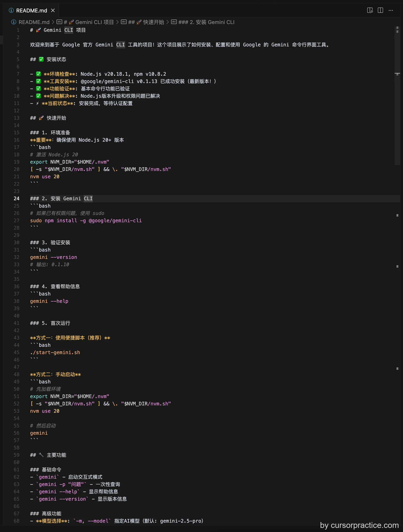
Task: Click the heading '# Gemini CLI 项目' on line 1
Action: pyautogui.click(x=58, y=30)
